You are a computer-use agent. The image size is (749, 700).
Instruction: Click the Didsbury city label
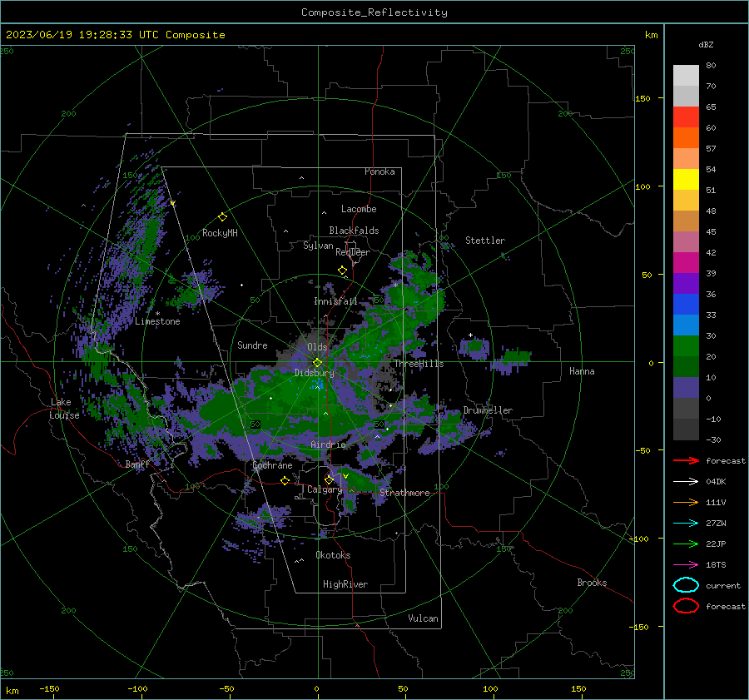(x=314, y=373)
